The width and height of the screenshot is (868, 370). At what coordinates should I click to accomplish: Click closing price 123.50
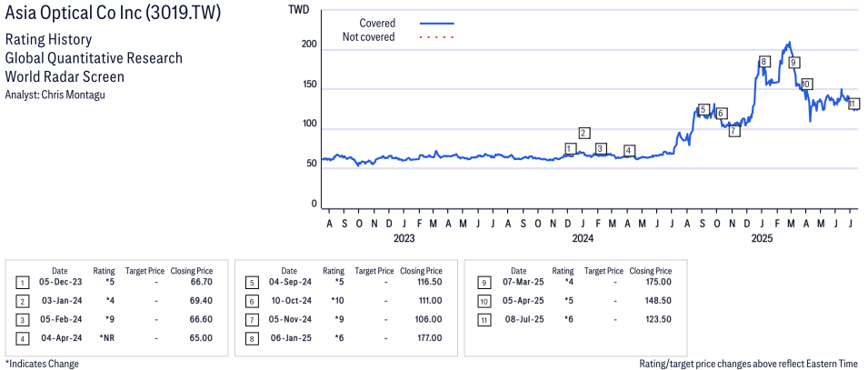(x=658, y=320)
